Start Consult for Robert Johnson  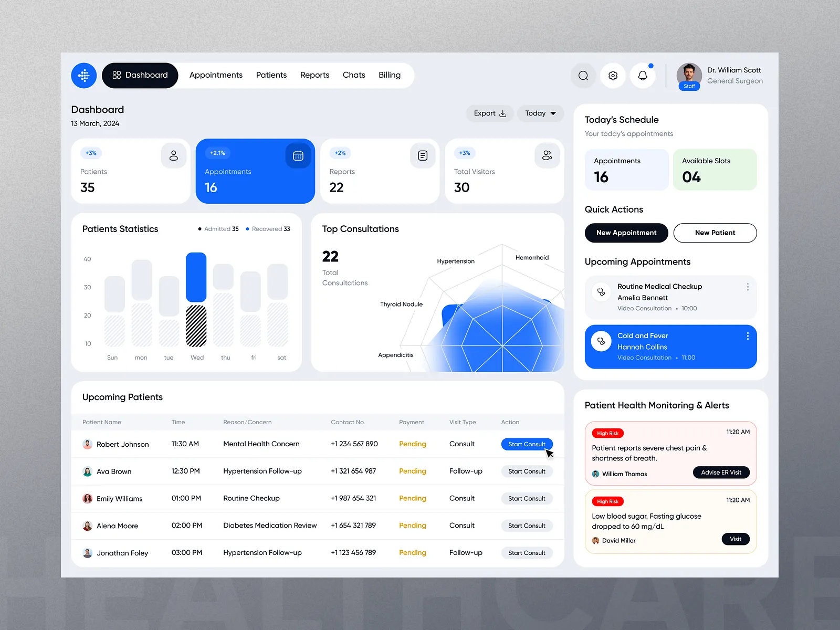(527, 444)
